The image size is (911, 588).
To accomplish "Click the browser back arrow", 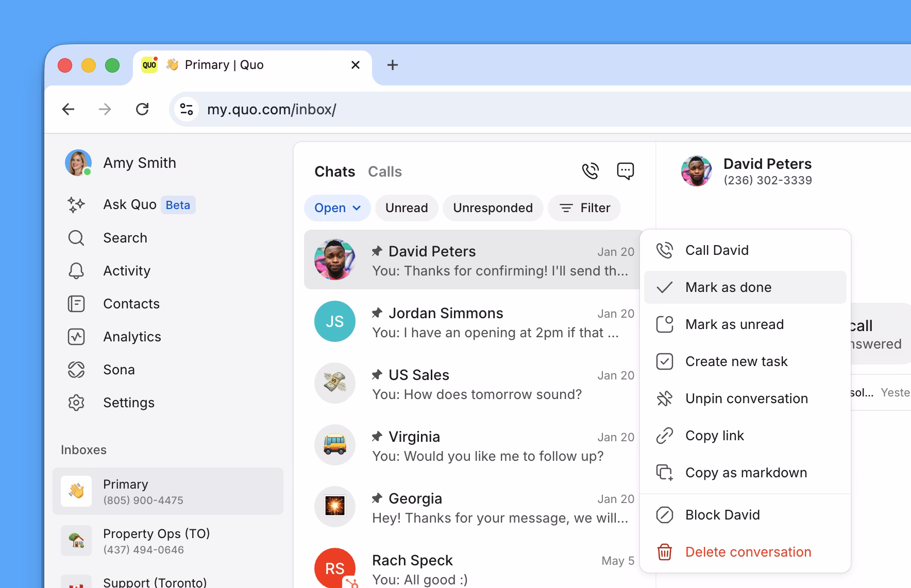I will tap(68, 109).
